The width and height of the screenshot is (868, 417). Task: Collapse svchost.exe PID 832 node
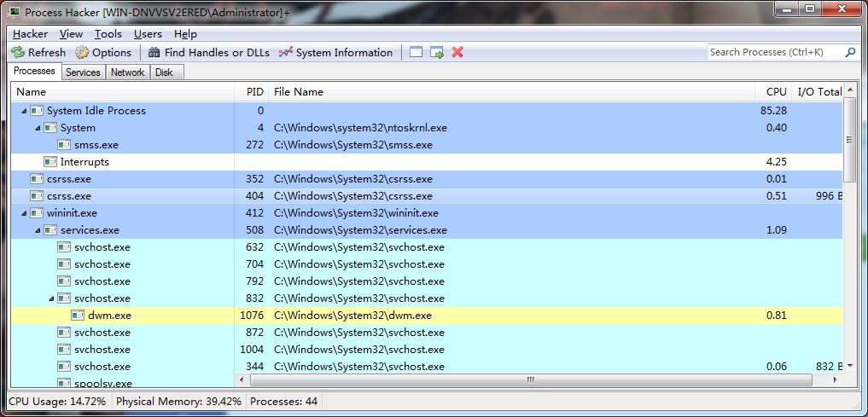51,298
